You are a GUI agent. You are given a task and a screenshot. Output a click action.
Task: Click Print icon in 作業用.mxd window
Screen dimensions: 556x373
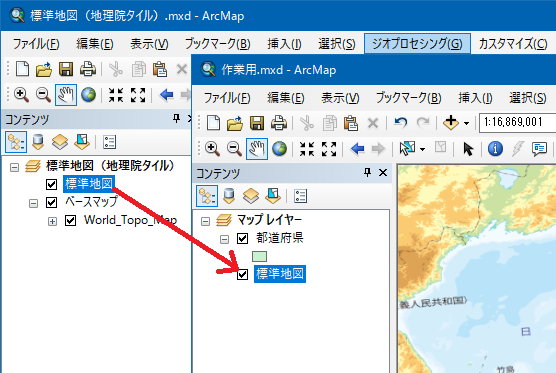[279, 123]
